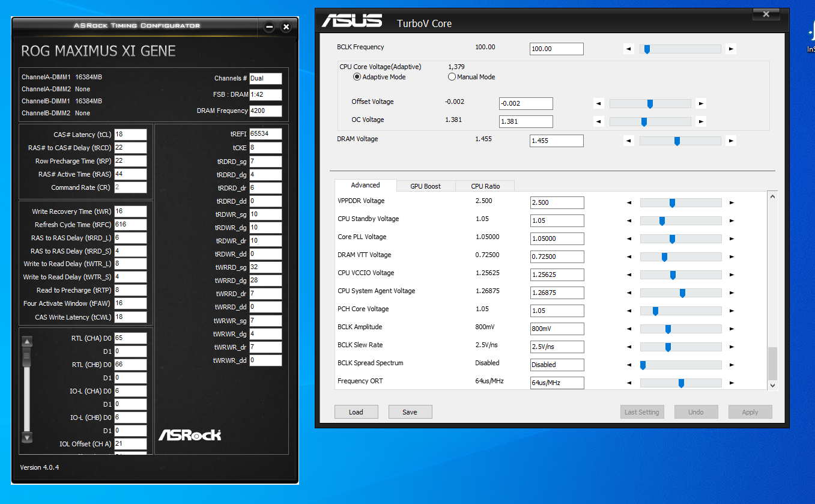The width and height of the screenshot is (815, 504).
Task: Click the BCLK Amplitude decrease arrow
Action: point(629,329)
